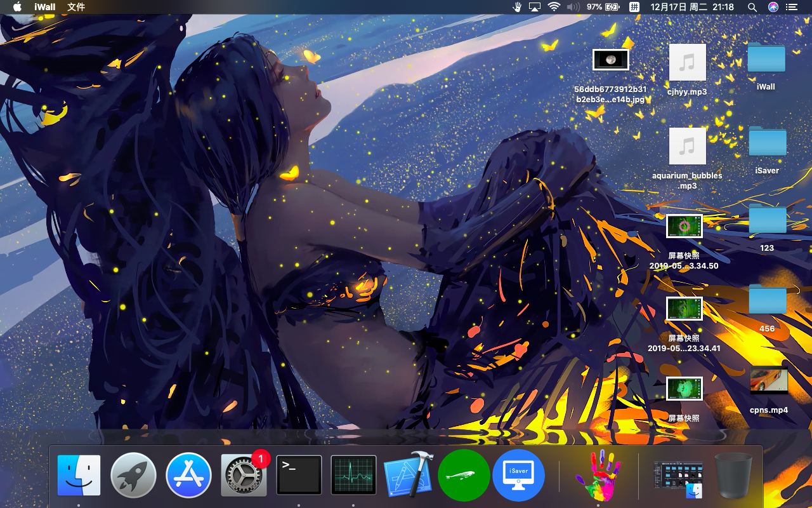Restore the minimized Finder window in Dock
812x508 pixels.
pyautogui.click(x=678, y=479)
